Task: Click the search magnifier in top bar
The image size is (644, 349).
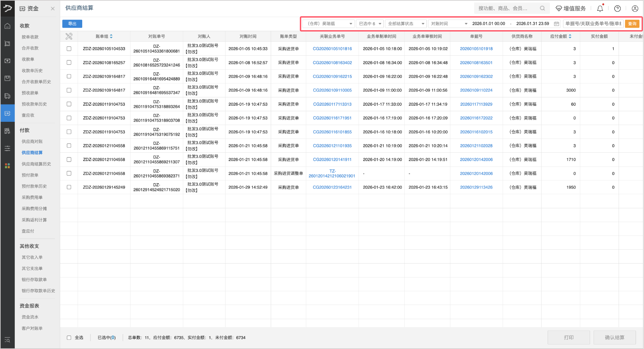Action: 542,8
